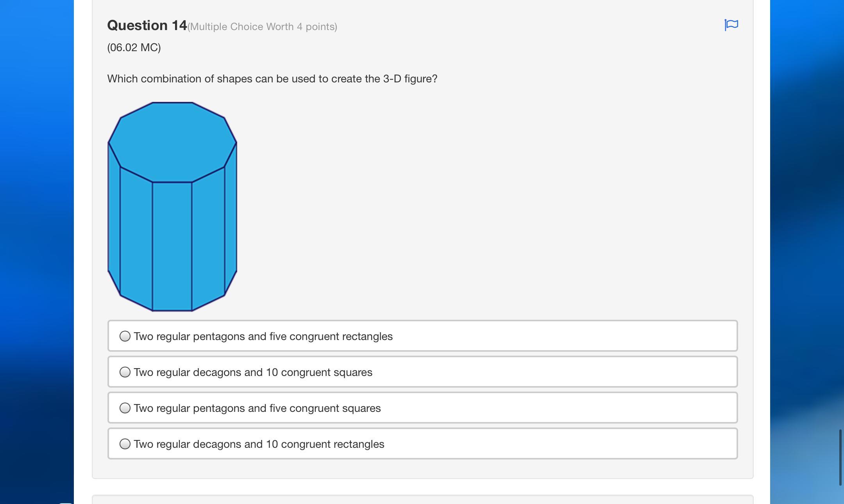Viewport: 844px width, 504px height.
Task: Click answer text 'Two regular decagons and 10 congruent rectangles'
Action: coord(259,444)
